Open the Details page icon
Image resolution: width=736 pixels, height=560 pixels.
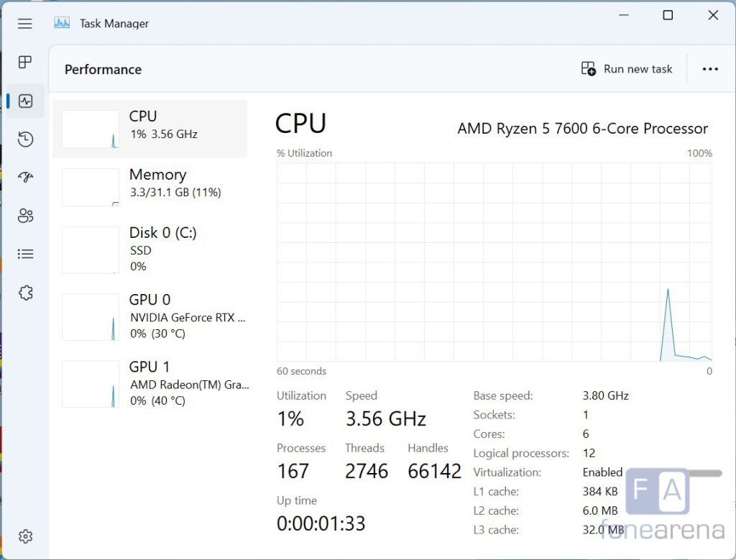click(26, 254)
